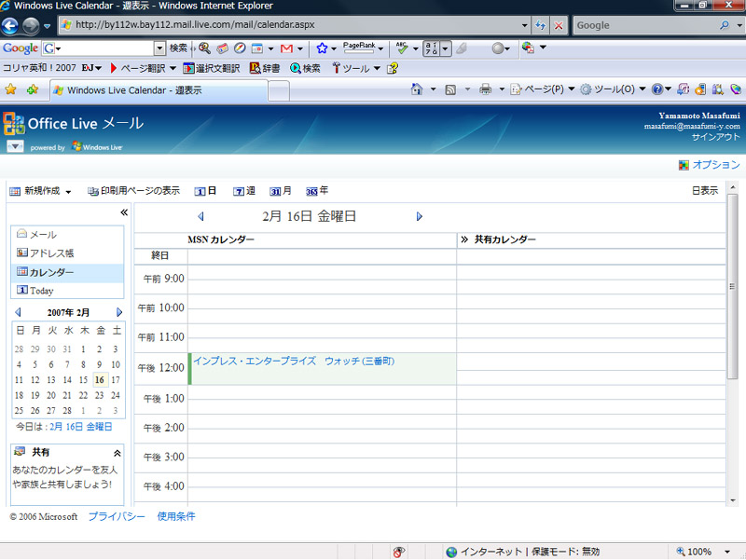Open the プライバシー link

(117, 516)
